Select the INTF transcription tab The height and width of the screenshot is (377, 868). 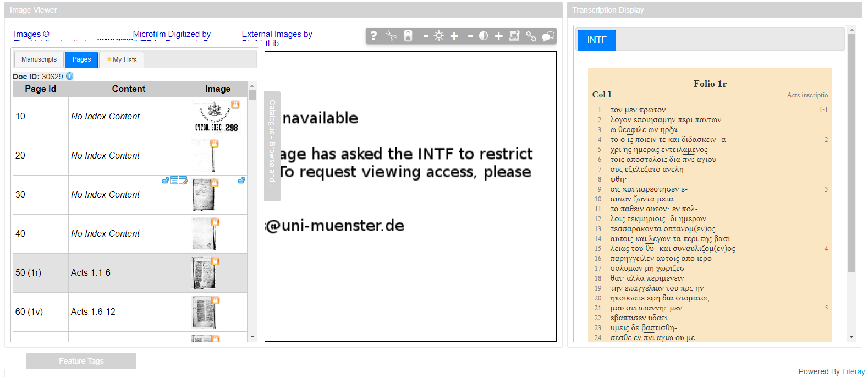click(596, 40)
